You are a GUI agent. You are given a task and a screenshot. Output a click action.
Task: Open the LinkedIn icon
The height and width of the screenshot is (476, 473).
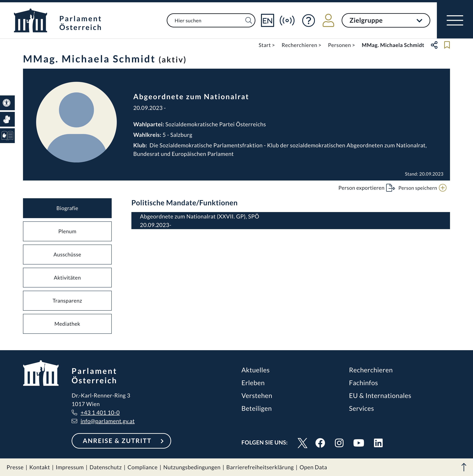(x=378, y=443)
